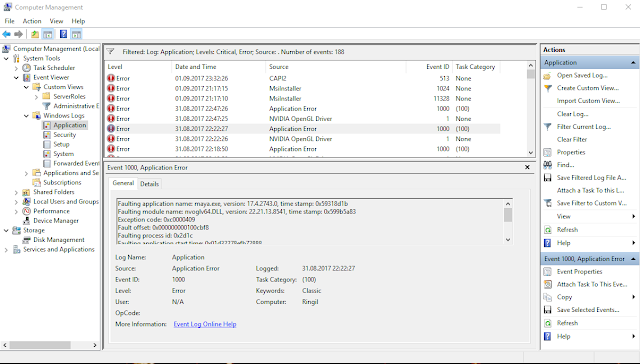
Task: Click the Shared Folders icon
Action: click(x=27, y=192)
